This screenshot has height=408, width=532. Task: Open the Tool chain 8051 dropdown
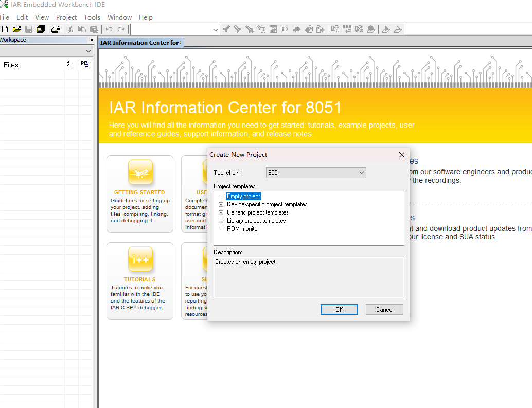316,173
